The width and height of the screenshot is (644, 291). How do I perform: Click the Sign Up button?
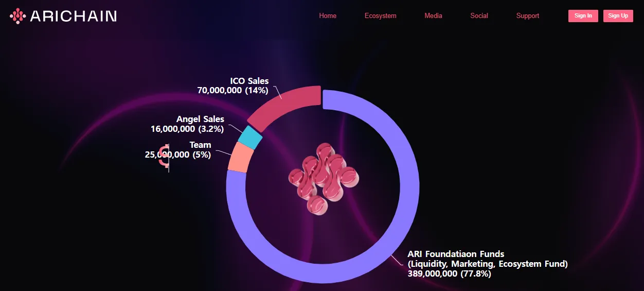pyautogui.click(x=618, y=16)
